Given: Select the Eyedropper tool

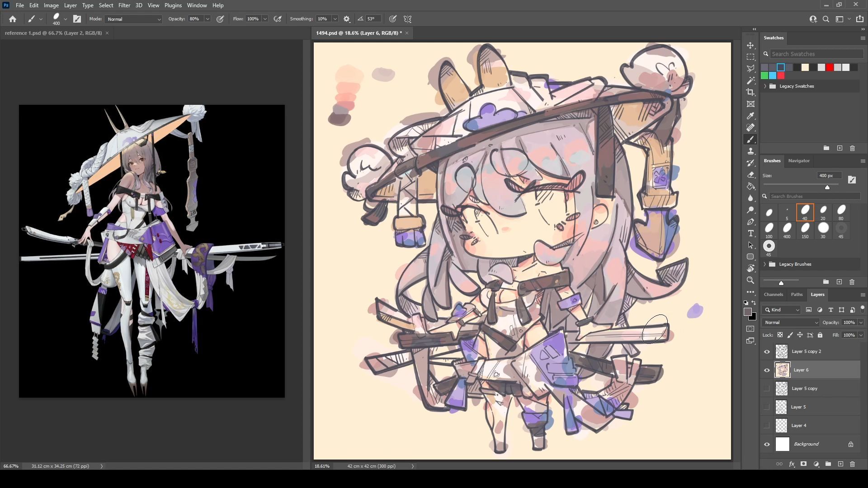Looking at the screenshot, I should click(x=750, y=116).
